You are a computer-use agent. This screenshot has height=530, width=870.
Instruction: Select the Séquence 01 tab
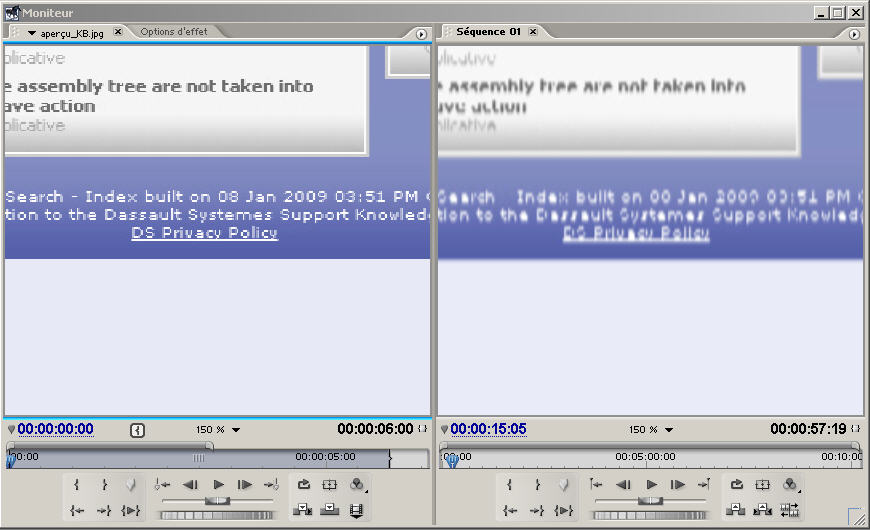pos(488,32)
